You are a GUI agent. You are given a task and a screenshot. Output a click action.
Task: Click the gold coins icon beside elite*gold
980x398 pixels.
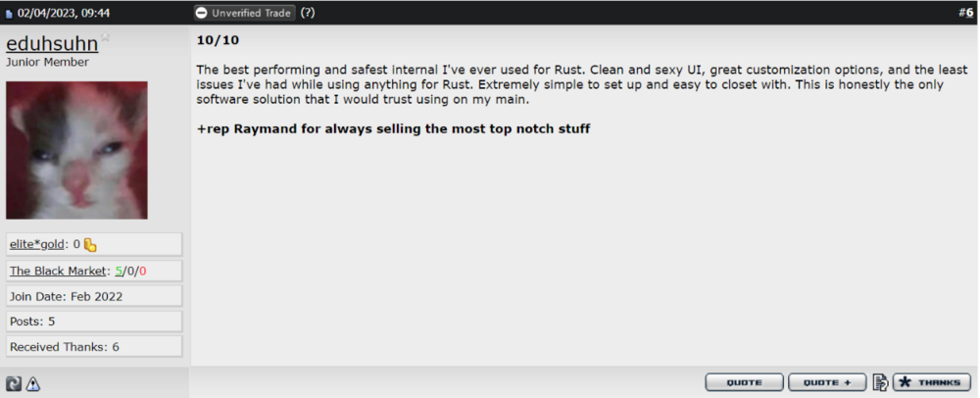click(90, 245)
